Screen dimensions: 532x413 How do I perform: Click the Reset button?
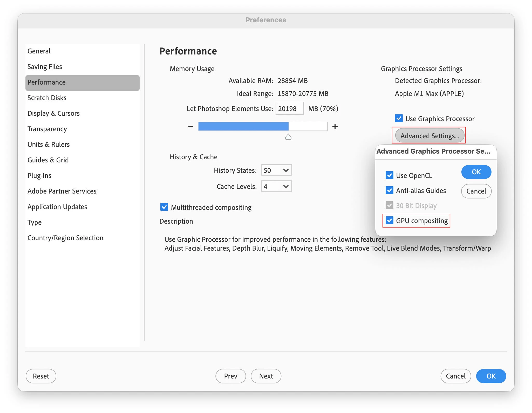coord(41,376)
